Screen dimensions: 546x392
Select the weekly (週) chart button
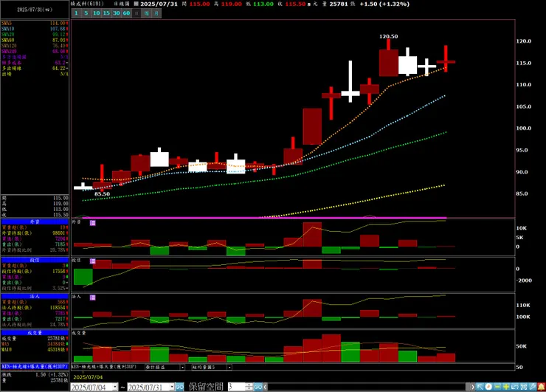tap(147, 13)
